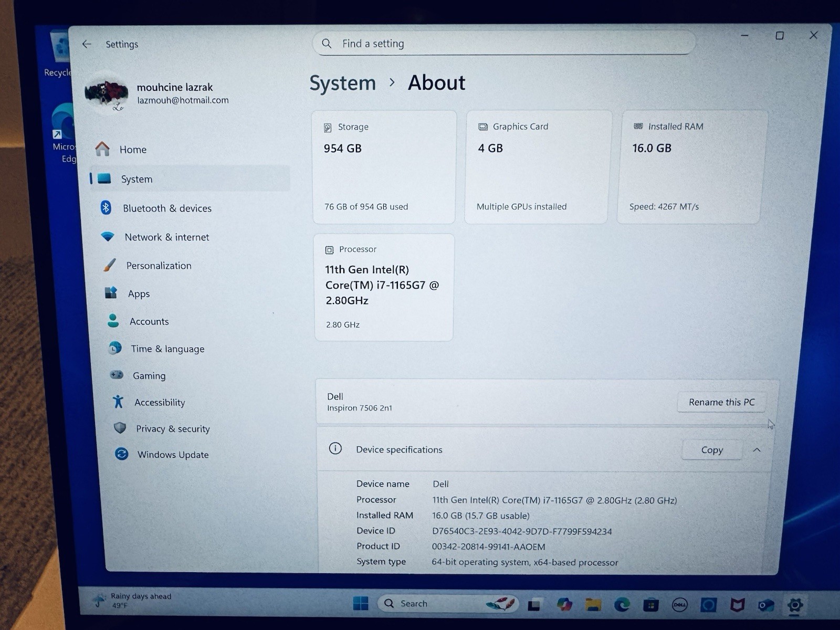The width and height of the screenshot is (840, 630).
Task: Open the Alexa app in the taskbar
Action: click(x=708, y=605)
